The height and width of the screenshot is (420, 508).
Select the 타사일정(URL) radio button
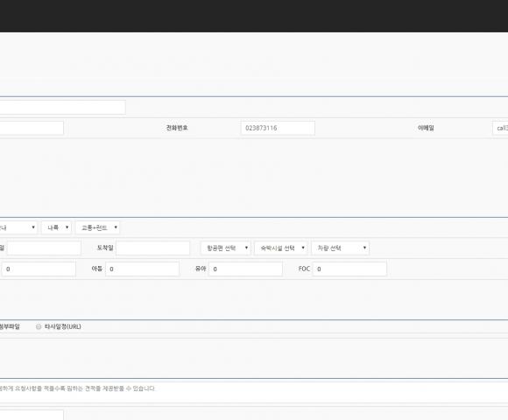click(x=39, y=326)
